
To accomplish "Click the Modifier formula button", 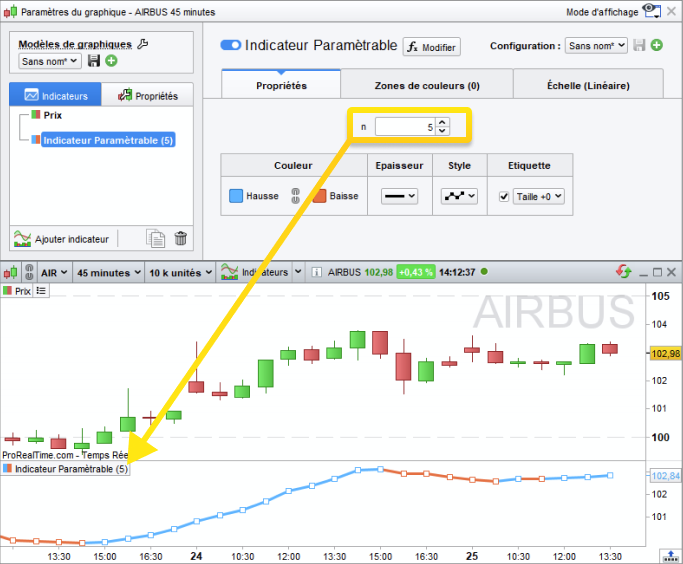I will (x=431, y=47).
